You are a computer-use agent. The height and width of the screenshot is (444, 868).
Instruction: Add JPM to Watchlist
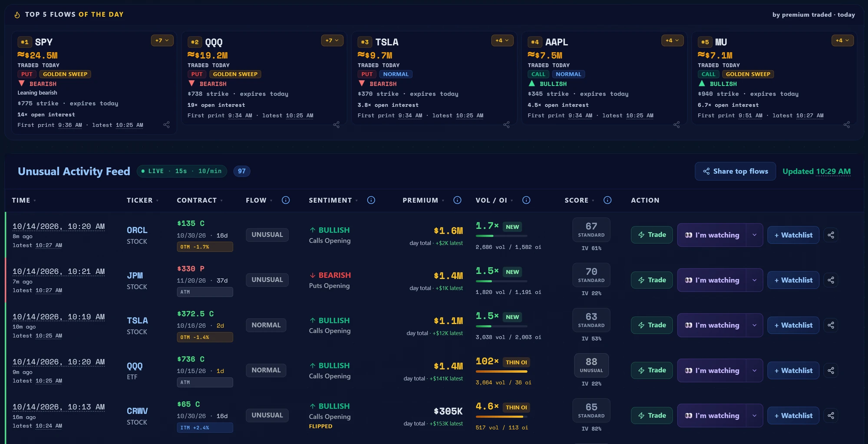point(793,280)
